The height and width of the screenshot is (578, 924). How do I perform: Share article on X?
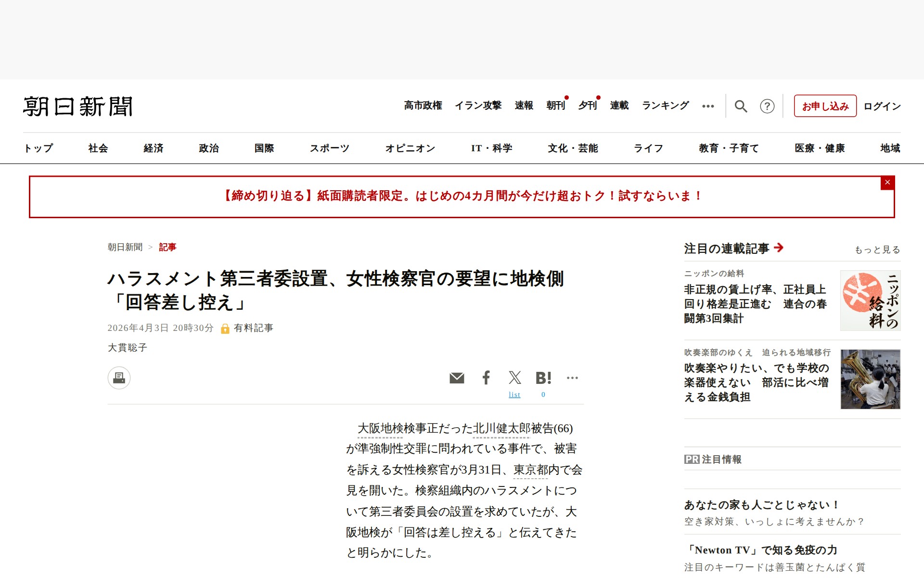click(514, 378)
